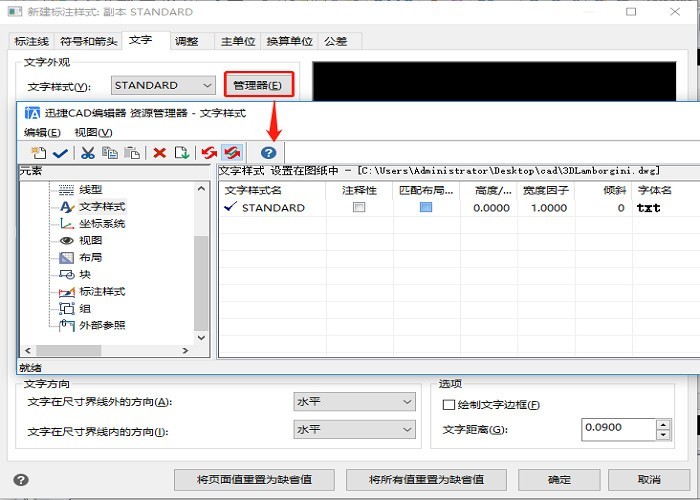Viewport: 700px width, 500px height.
Task: Click the 1.0000 width factor cell
Action: 549,208
